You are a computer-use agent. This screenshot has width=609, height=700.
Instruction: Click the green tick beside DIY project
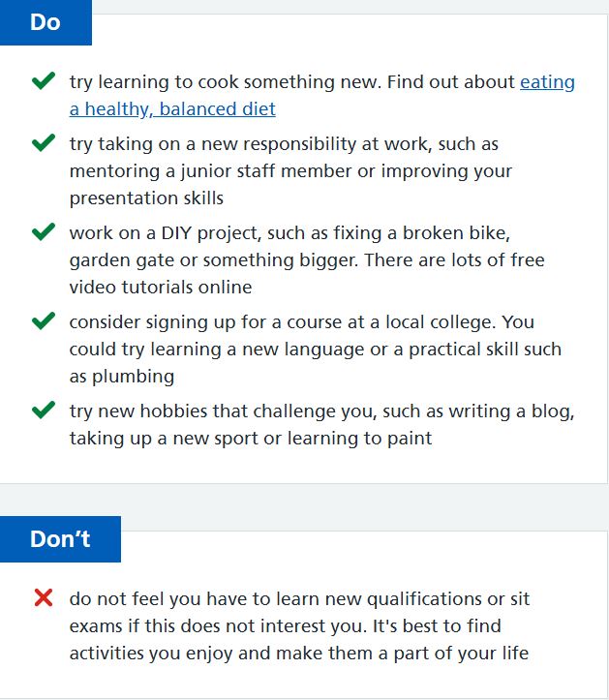tap(44, 231)
